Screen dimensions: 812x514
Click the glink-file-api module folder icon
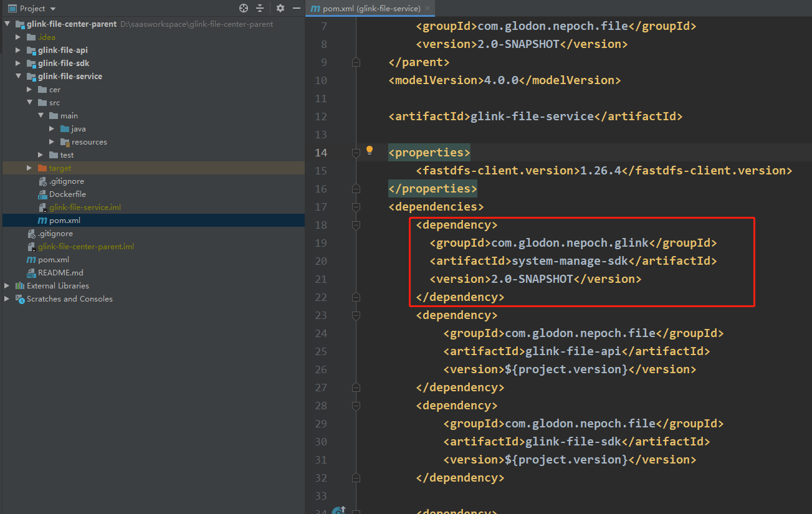click(31, 50)
